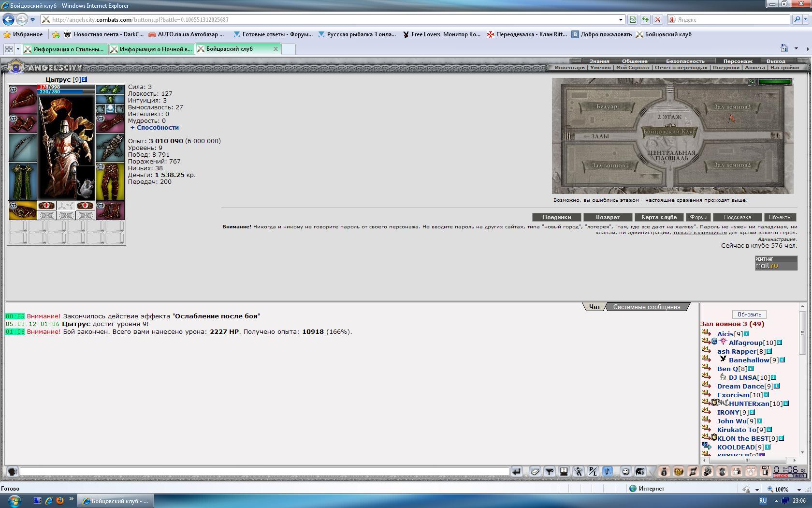This screenshot has width=812, height=508.
Task: Click the Подсказка button
Action: (738, 217)
